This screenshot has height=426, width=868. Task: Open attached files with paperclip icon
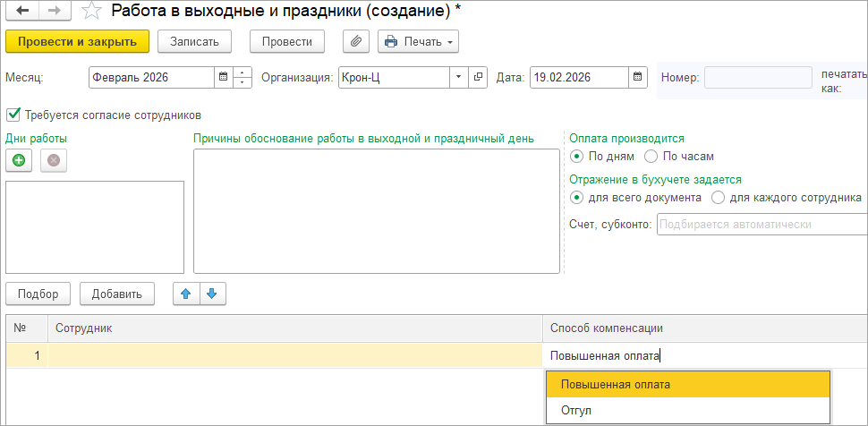(x=356, y=41)
